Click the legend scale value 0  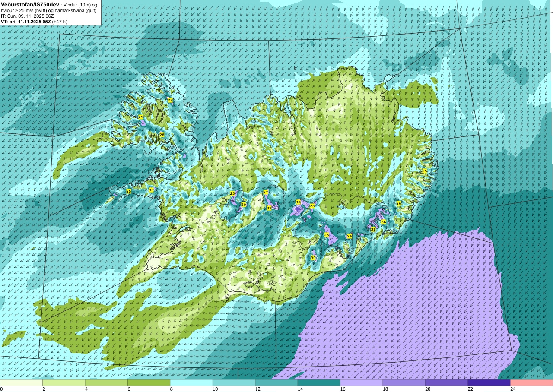coord(2,389)
